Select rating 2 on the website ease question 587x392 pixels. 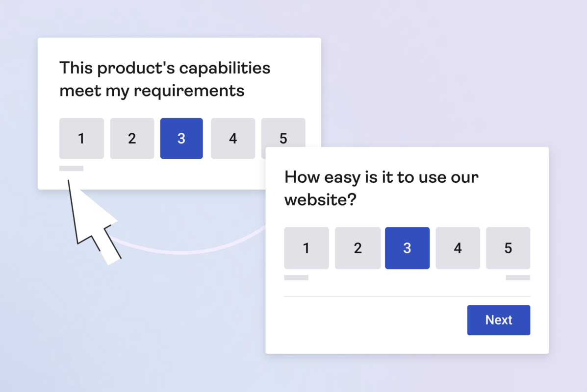(x=357, y=248)
